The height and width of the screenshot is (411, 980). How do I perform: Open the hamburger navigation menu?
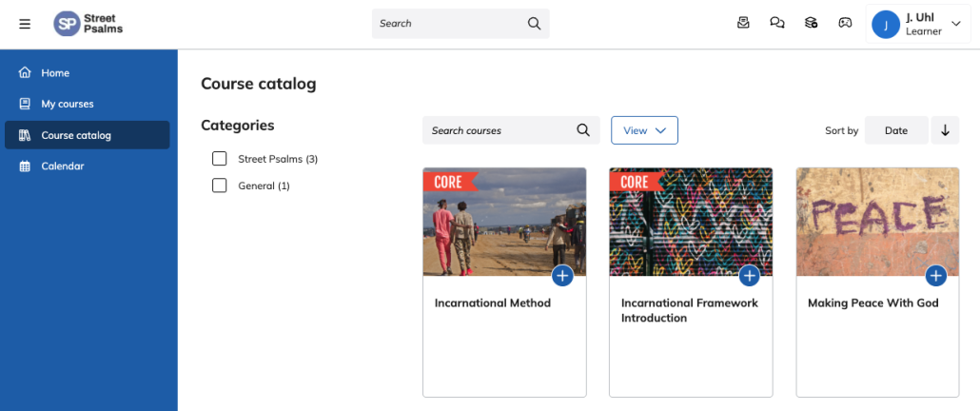coord(25,24)
